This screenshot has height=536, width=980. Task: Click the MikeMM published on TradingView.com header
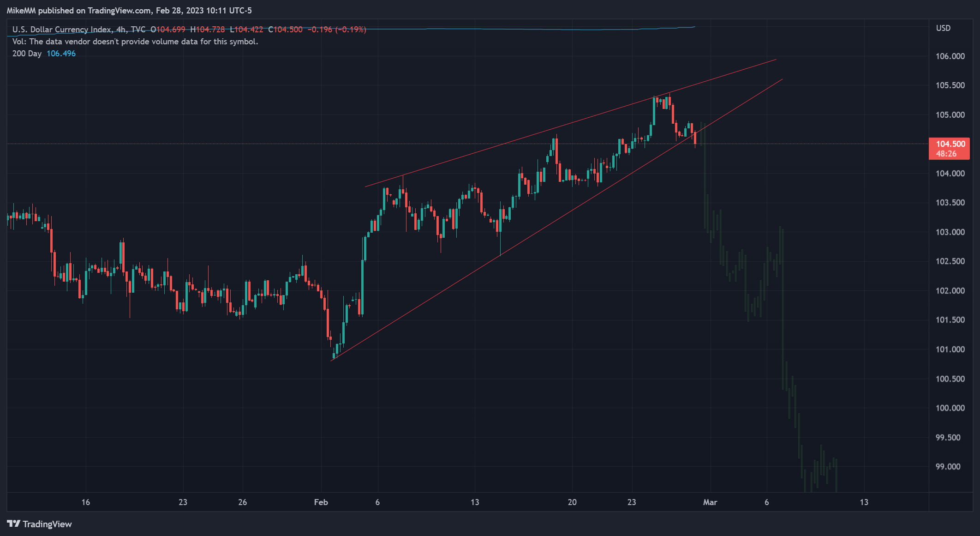click(x=129, y=11)
